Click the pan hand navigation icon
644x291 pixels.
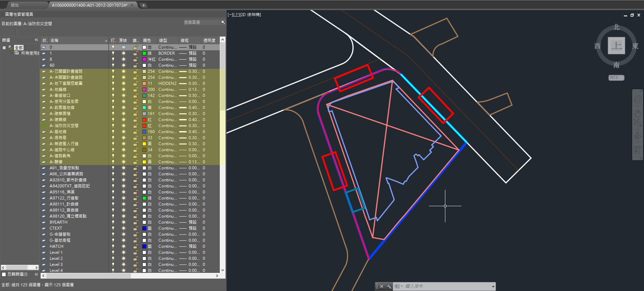click(637, 113)
